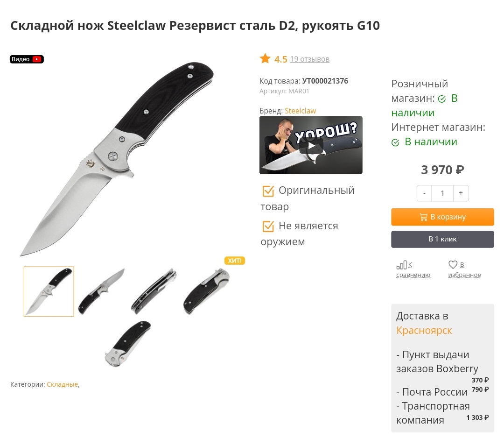This screenshot has height=446, width=504.
Task: Click the orange rating star icon
Action: pos(265,59)
